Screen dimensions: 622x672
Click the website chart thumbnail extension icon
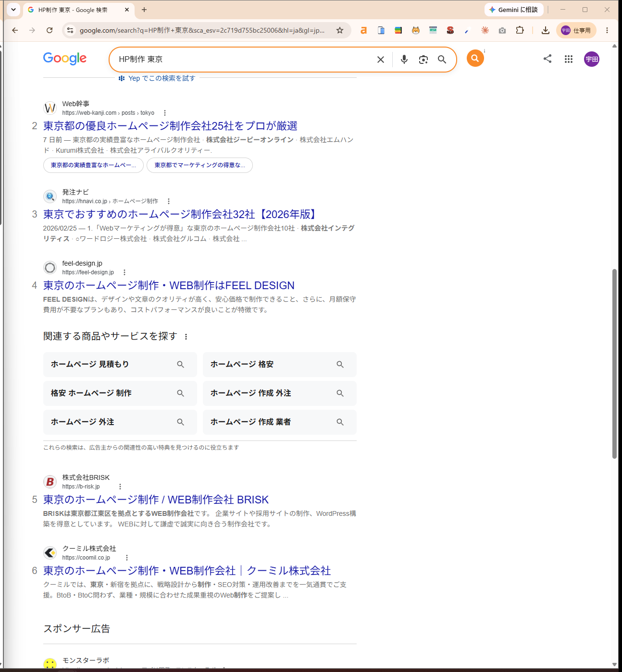pos(433,30)
